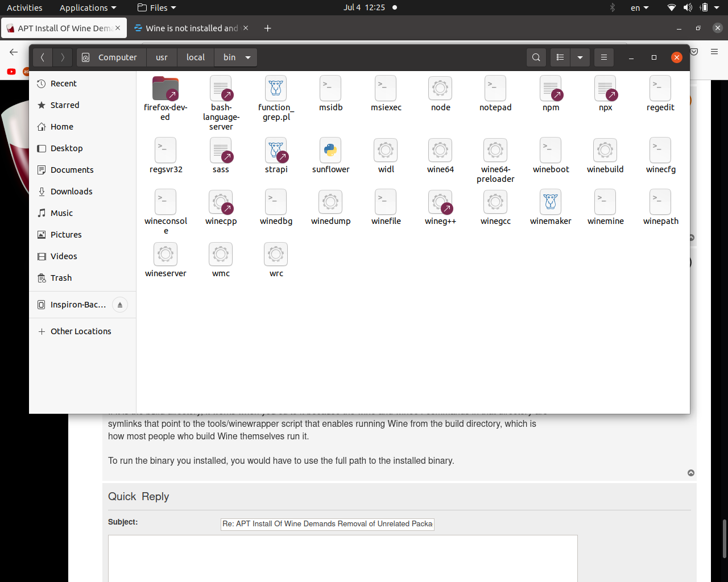728x582 pixels.
Task: Select the wine64-preloader executable
Action: pyautogui.click(x=495, y=151)
